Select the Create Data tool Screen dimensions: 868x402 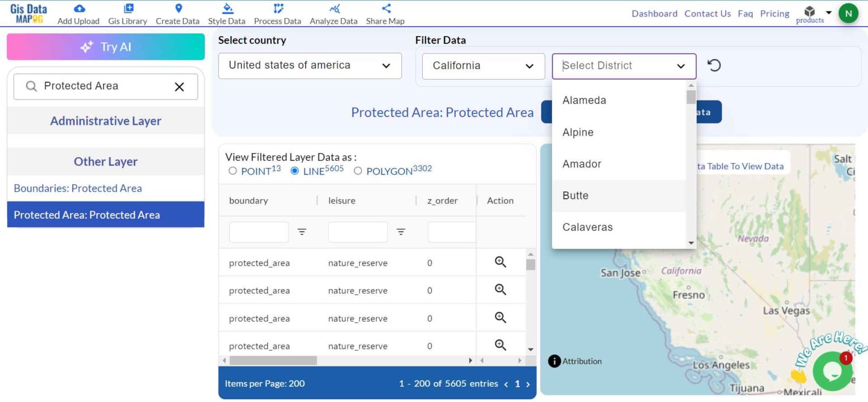click(x=177, y=12)
